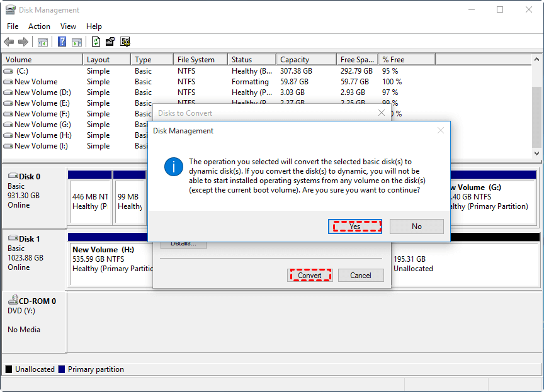The width and height of the screenshot is (544, 392).
Task: Click the blue information icon in dialog
Action: (174, 167)
